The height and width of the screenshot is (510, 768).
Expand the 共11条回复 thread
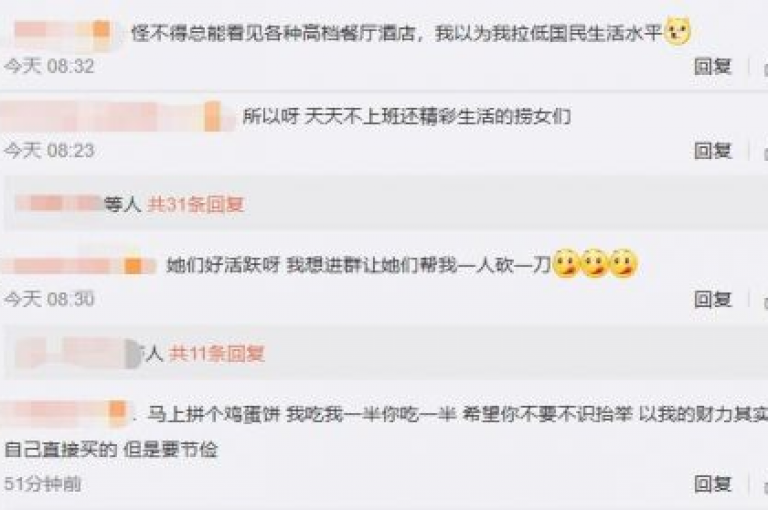217,353
